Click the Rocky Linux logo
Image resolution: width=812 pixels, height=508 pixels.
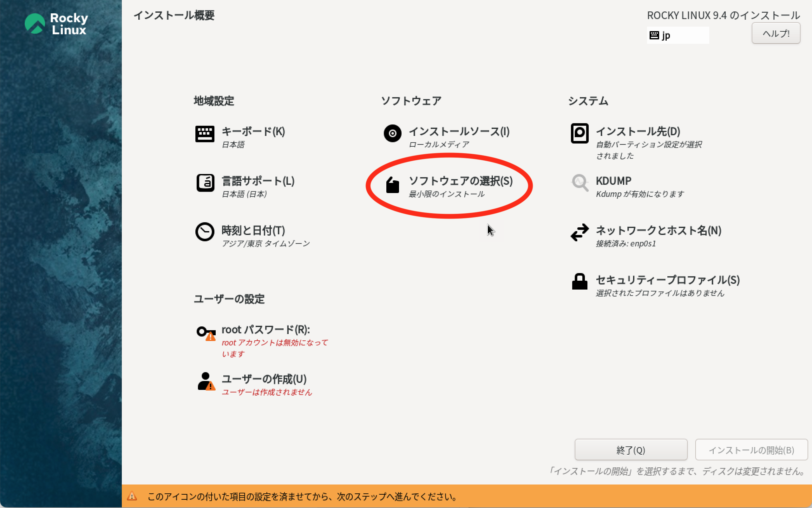pyautogui.click(x=56, y=23)
